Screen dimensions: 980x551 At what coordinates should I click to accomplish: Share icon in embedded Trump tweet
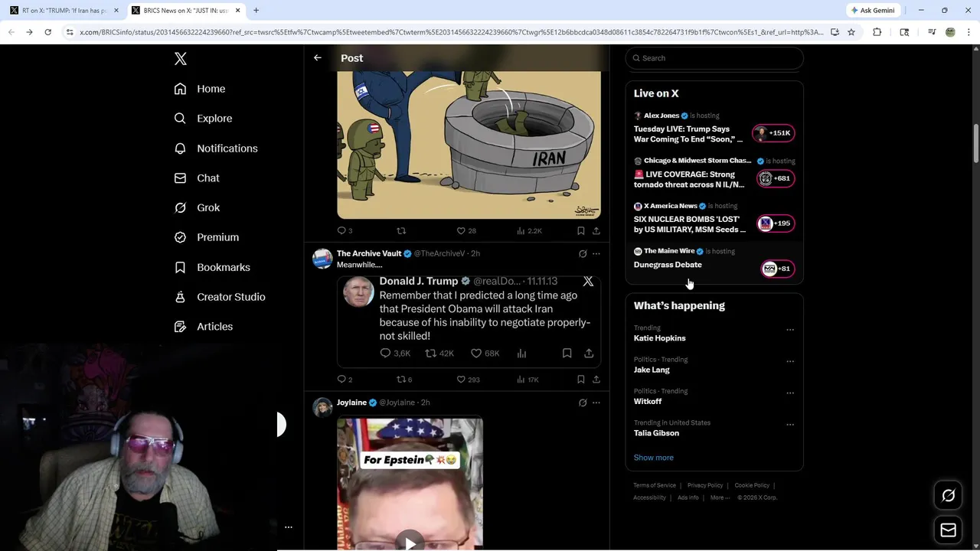(x=589, y=354)
